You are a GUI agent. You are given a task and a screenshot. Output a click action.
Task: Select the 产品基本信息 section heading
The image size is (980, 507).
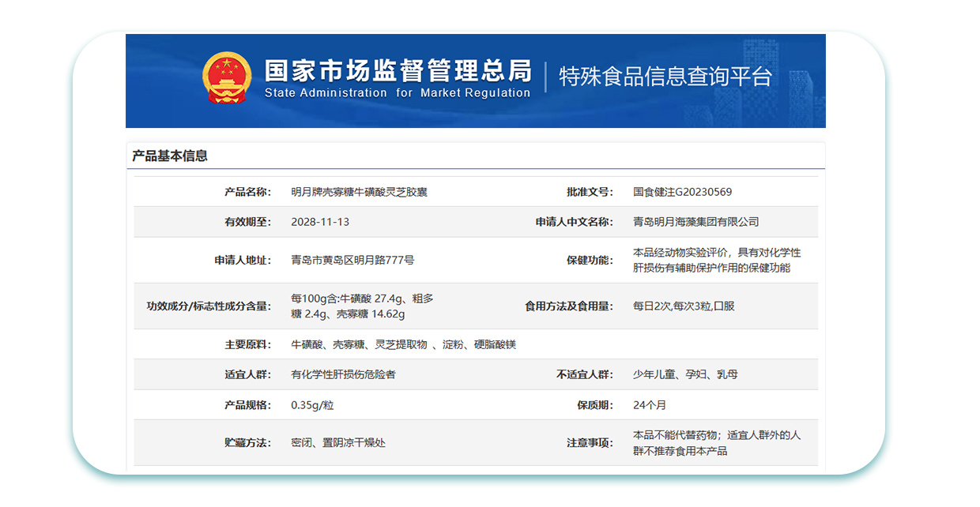point(170,156)
